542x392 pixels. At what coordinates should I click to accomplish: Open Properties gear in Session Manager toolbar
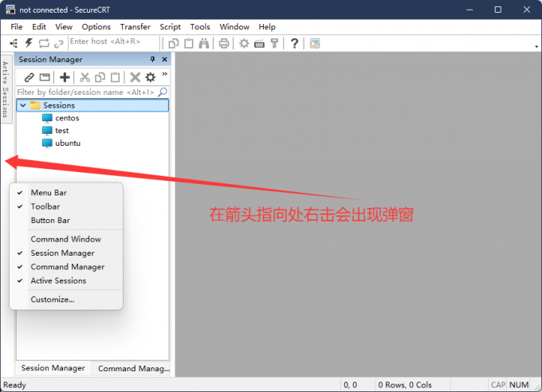pyautogui.click(x=151, y=77)
